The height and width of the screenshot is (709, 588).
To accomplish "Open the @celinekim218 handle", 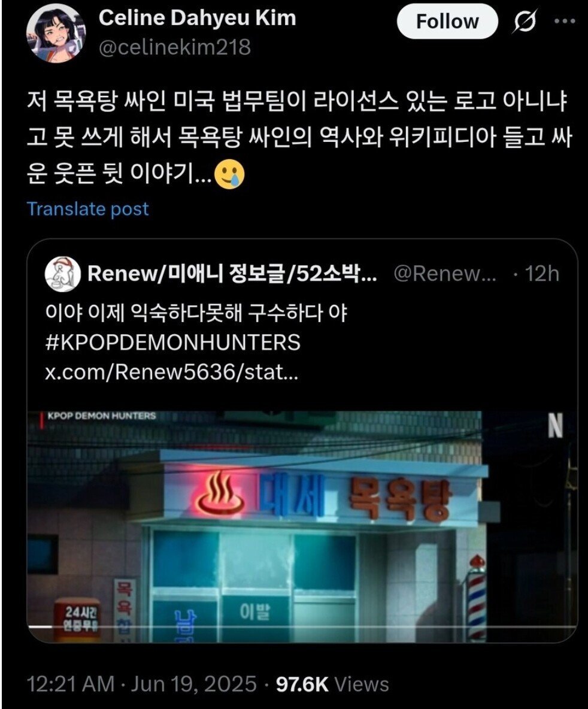I will 175,47.
